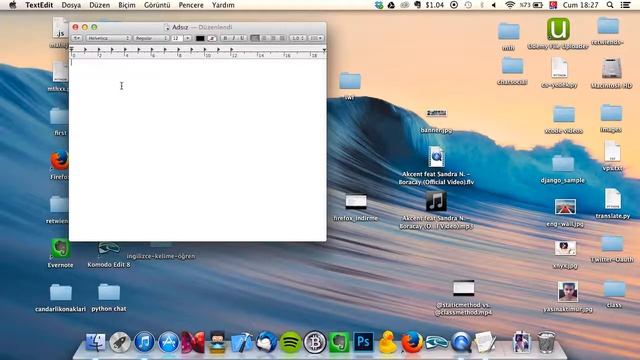Open the paragraph styles dropdown
640x360 pixels.
(76, 38)
